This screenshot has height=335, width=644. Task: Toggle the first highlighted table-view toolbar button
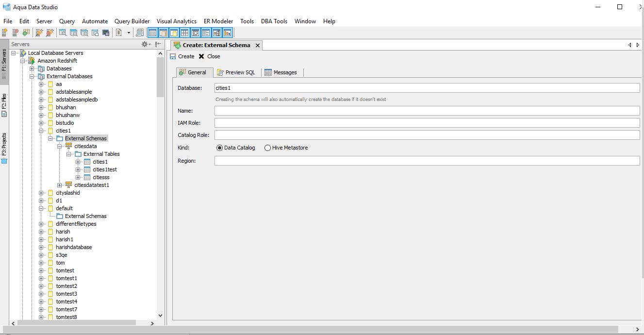[x=152, y=33]
